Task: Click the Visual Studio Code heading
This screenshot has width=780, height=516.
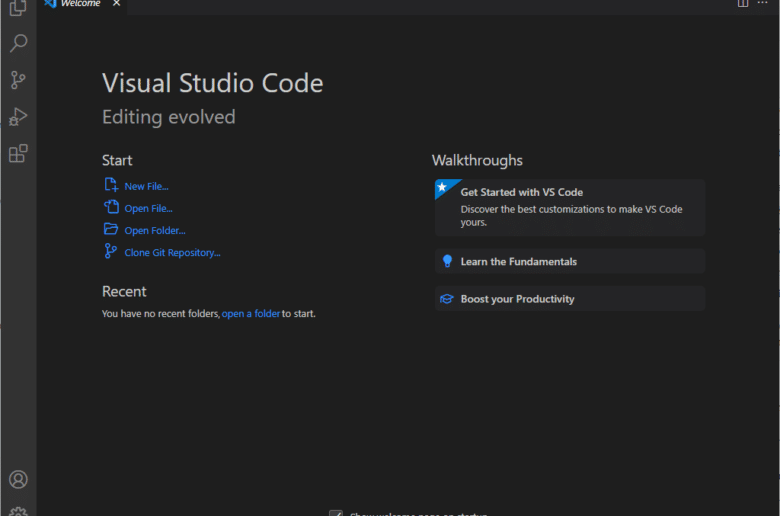Action: point(212,83)
